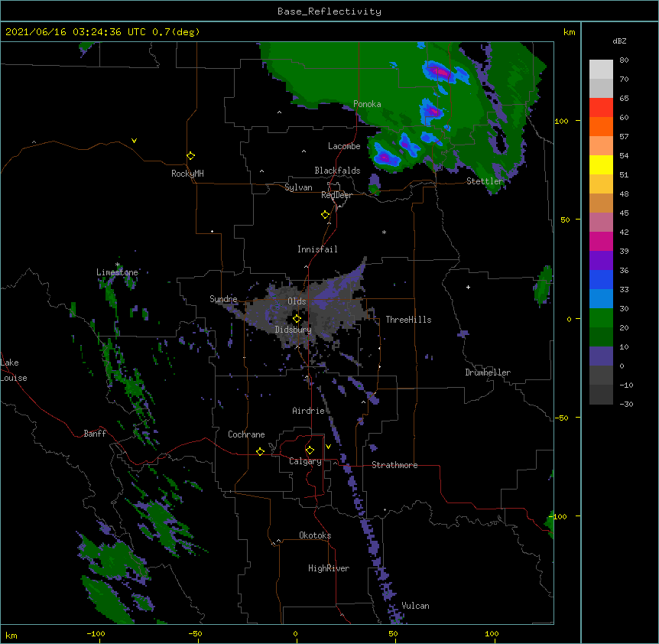Click the Olds town label
The image size is (659, 644).
(297, 301)
